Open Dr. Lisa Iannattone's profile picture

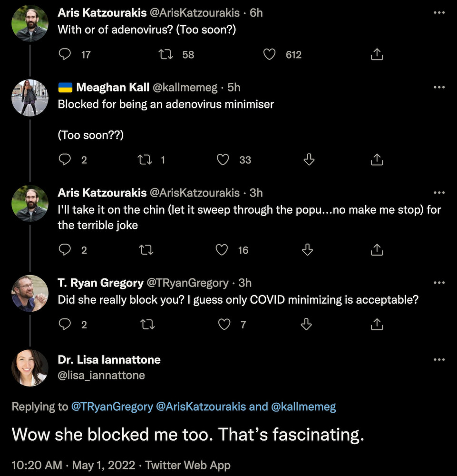(x=29, y=367)
